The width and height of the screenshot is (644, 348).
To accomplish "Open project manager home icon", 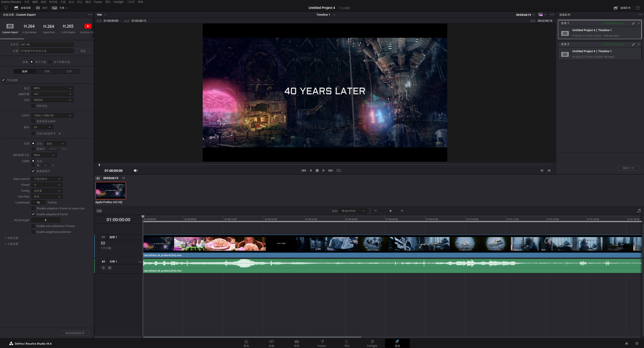I will (627, 343).
